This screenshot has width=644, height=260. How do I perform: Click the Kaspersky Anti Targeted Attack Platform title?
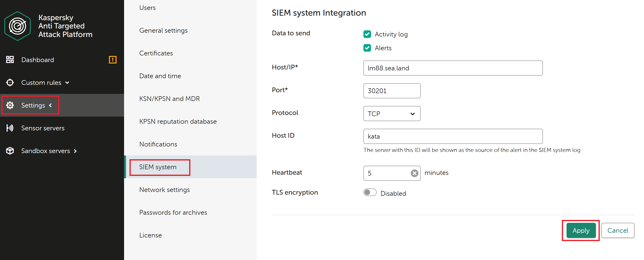pos(65,26)
